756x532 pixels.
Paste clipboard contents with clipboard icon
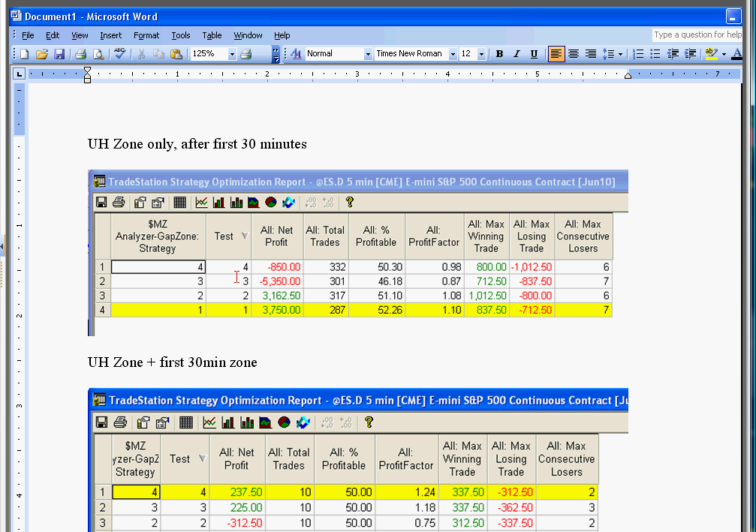tap(176, 54)
